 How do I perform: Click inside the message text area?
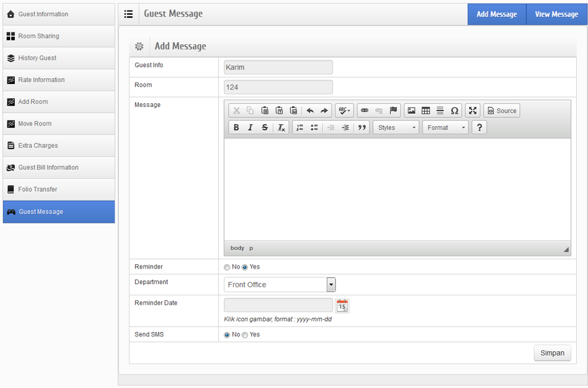[397, 189]
